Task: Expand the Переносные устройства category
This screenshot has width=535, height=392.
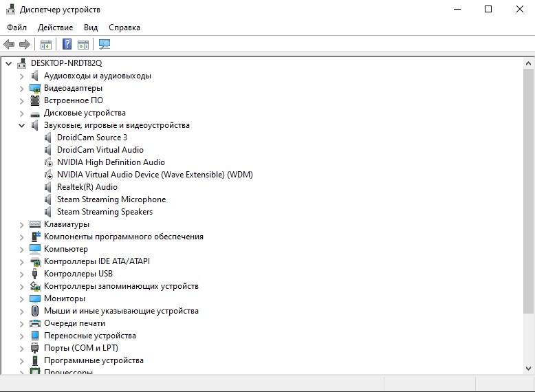Action: point(21,336)
